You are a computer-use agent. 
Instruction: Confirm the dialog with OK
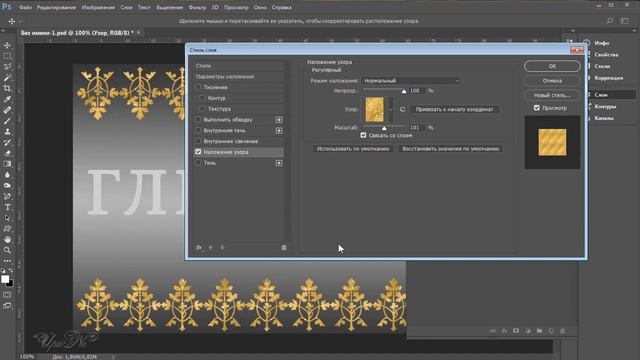[552, 66]
